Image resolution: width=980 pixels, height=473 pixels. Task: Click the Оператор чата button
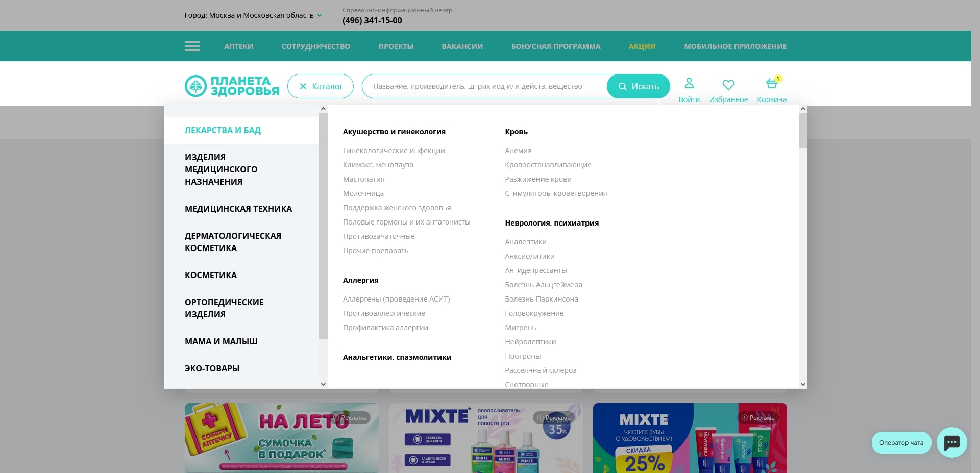coord(900,442)
